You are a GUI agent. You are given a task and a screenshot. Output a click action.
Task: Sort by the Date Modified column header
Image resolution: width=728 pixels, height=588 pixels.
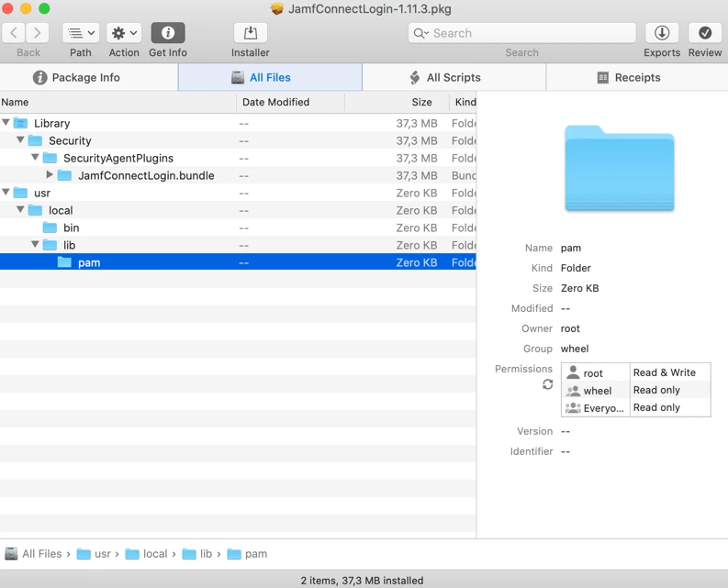tap(290, 102)
